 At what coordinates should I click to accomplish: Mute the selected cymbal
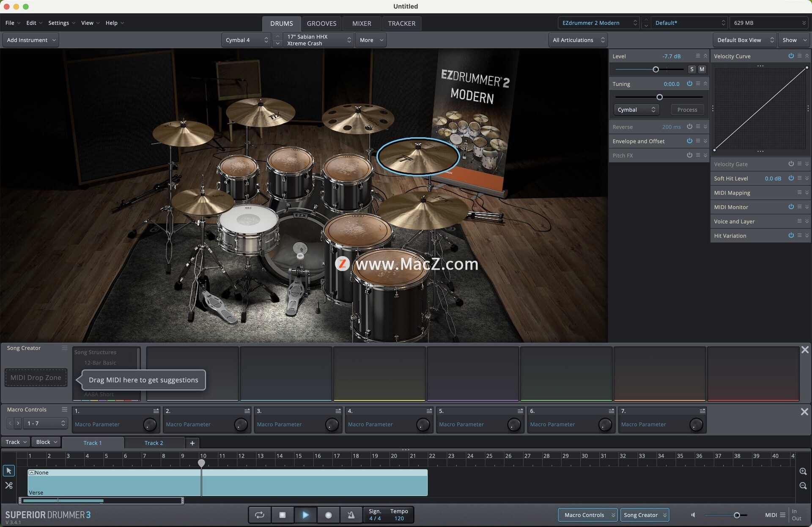[702, 69]
